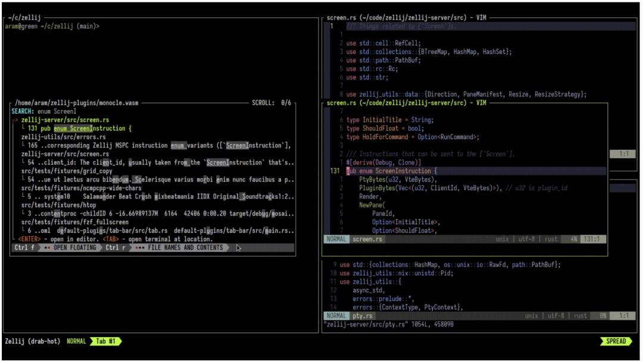Click the shell prompt aram@green ~/c/zellij
Viewport: 643px width, 364px height.
52,26
